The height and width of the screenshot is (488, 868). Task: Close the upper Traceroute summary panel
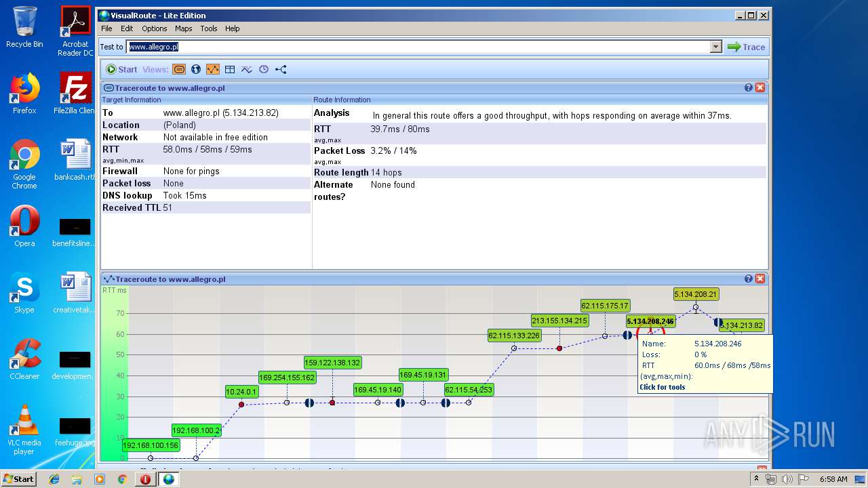tap(760, 87)
